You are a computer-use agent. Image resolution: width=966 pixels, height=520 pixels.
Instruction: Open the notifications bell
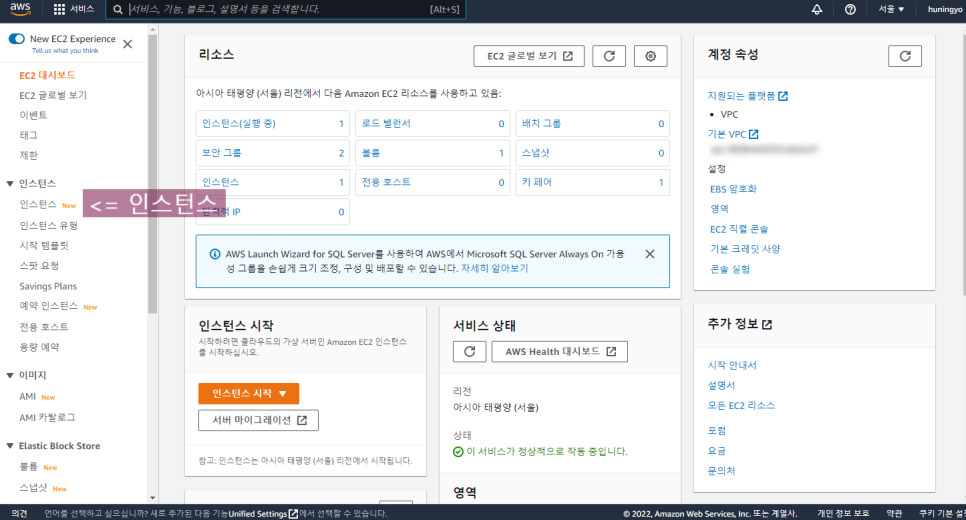tap(817, 9)
